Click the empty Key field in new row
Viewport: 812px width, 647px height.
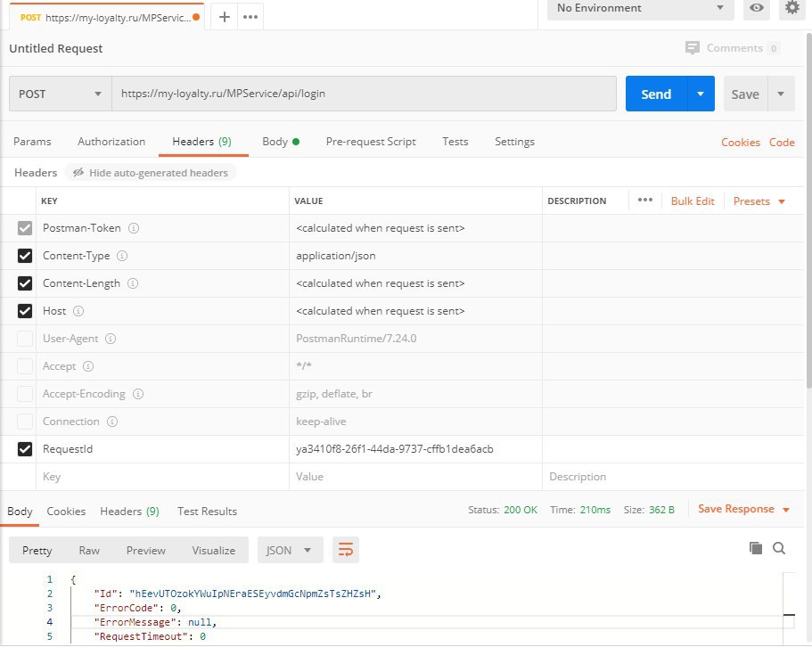(x=162, y=477)
